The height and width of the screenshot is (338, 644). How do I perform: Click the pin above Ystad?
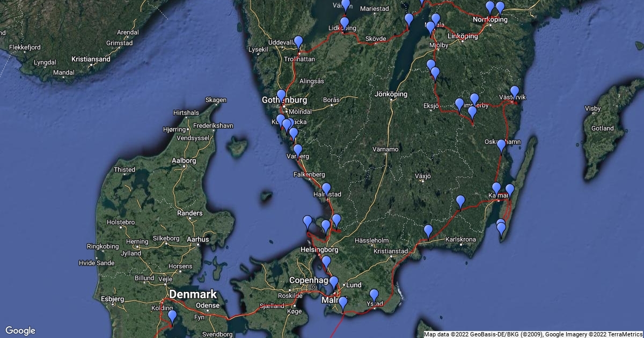click(374, 295)
